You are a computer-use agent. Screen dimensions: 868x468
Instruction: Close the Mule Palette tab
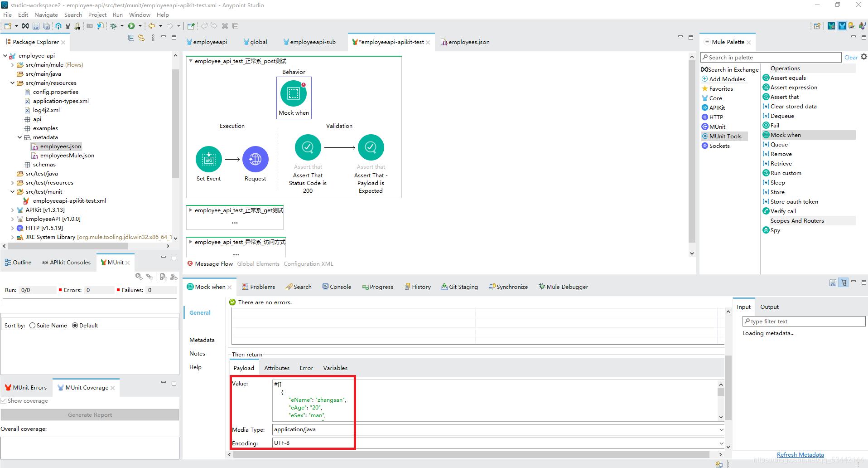[749, 42]
